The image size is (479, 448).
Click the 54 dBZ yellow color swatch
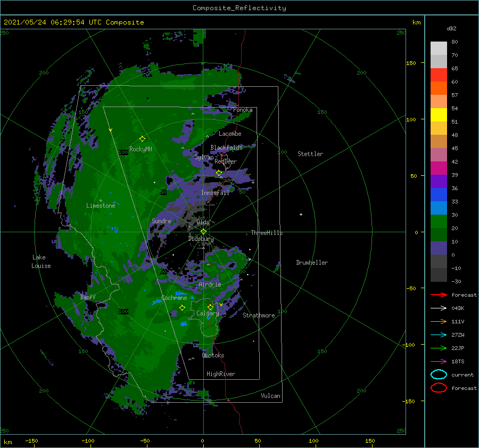(439, 115)
